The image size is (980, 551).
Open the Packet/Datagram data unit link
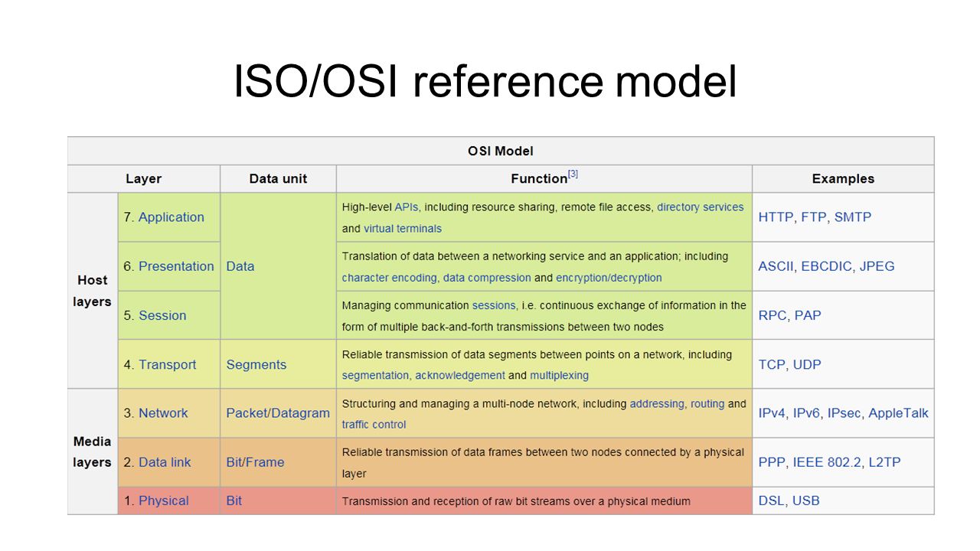(x=278, y=413)
